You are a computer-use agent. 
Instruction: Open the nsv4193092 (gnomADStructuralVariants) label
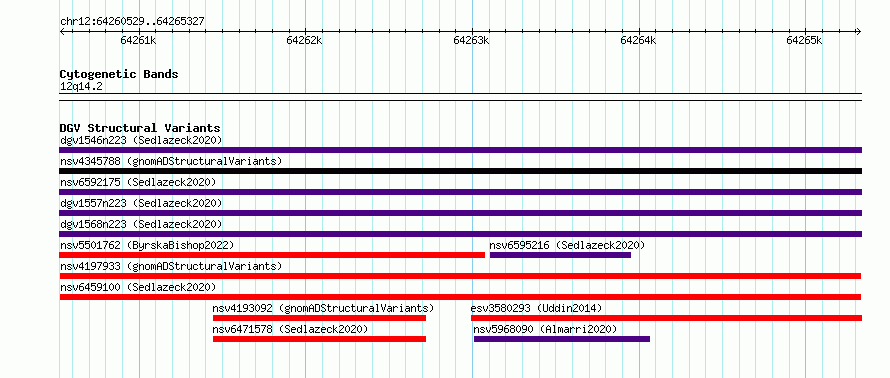(323, 308)
